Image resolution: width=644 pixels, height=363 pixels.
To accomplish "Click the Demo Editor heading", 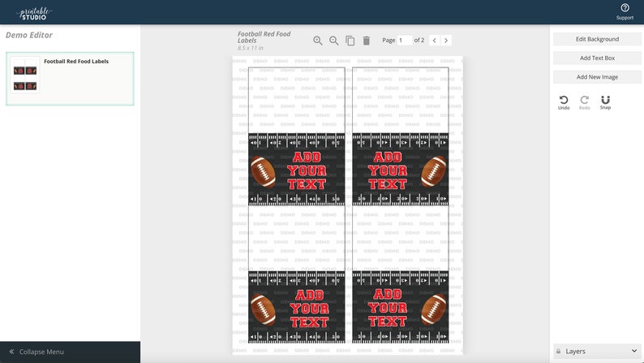I will (x=29, y=35).
